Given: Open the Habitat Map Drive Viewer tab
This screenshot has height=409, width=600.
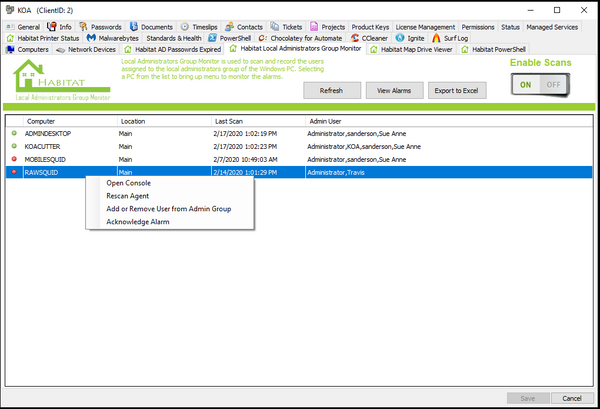Looking at the screenshot, I should 418,48.
